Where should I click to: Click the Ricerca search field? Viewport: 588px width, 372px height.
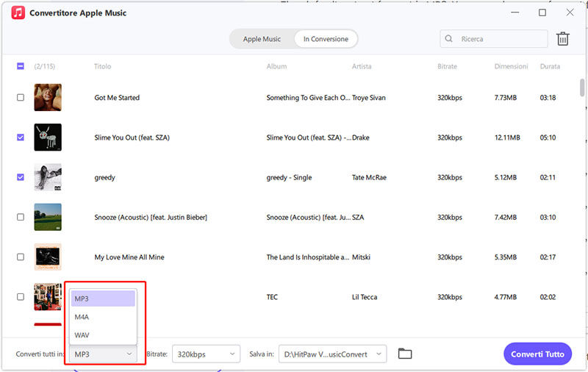pyautogui.click(x=493, y=39)
